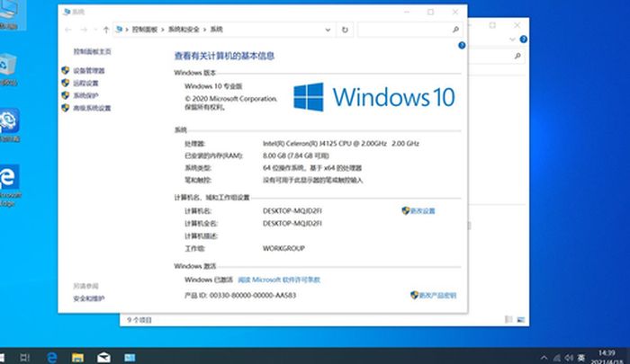Open the recent locations dropdown beside the forward arrow

click(x=95, y=30)
